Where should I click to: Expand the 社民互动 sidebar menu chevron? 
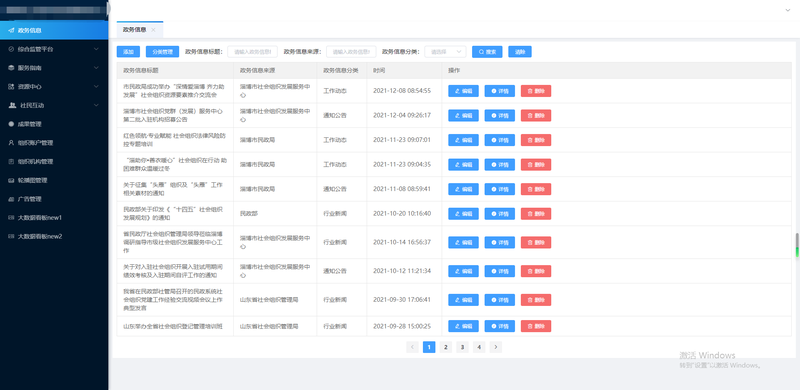coord(96,105)
